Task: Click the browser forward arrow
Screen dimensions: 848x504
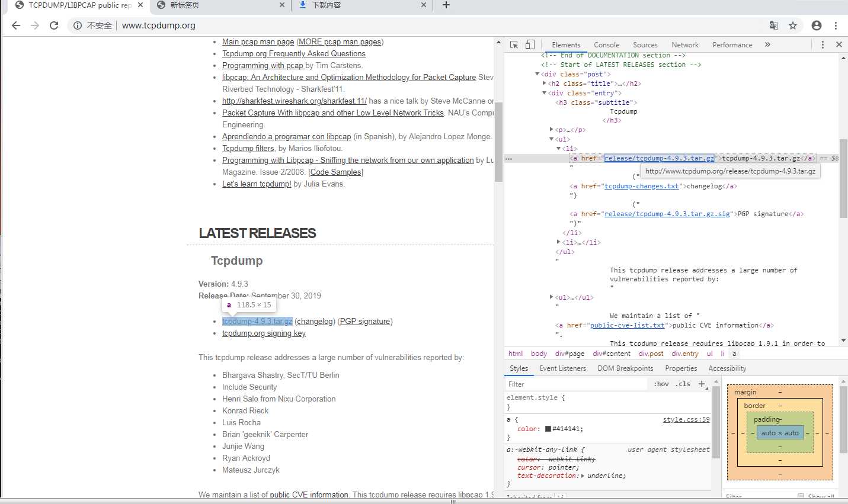Action: point(35,25)
